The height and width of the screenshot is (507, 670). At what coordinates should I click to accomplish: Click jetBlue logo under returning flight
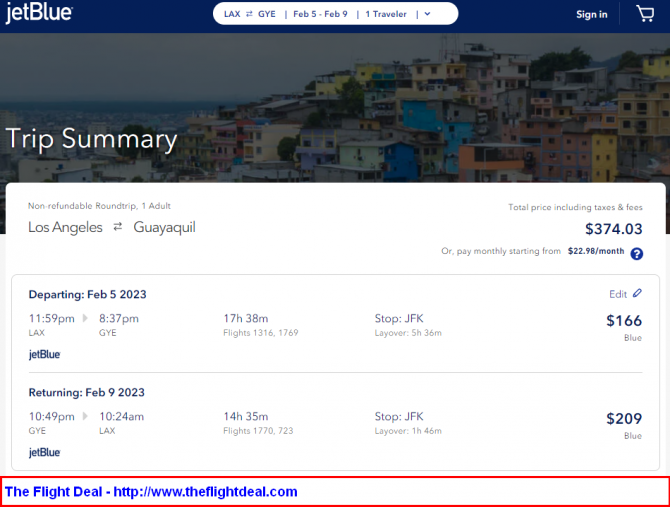tap(44, 452)
